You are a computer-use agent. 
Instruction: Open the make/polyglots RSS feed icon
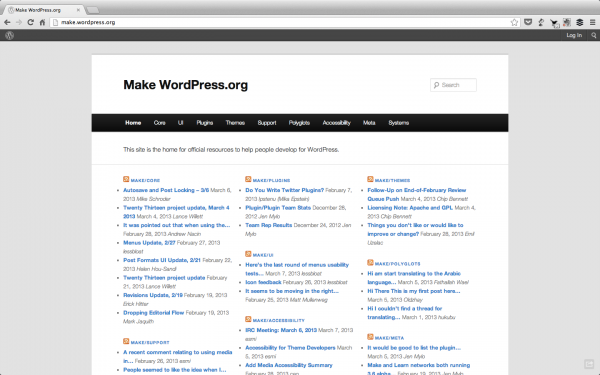pos(370,262)
